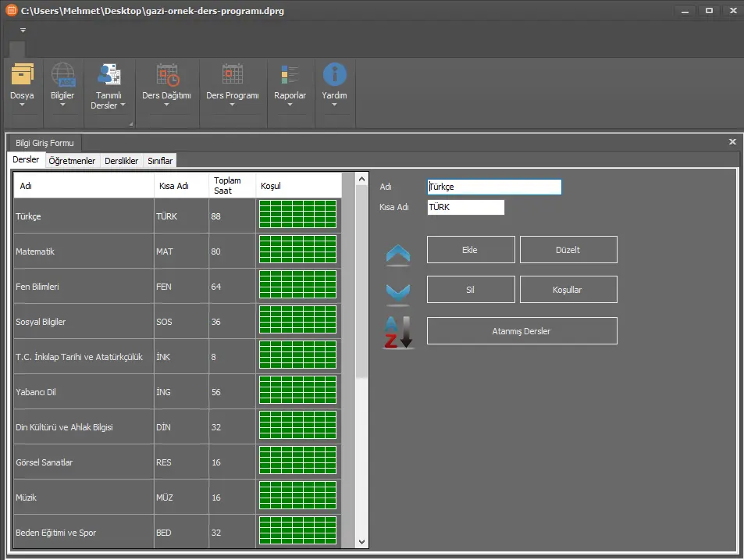Image resolution: width=744 pixels, height=560 pixels.
Task: Open the Ders Programı calendar icon
Action: coord(232,75)
